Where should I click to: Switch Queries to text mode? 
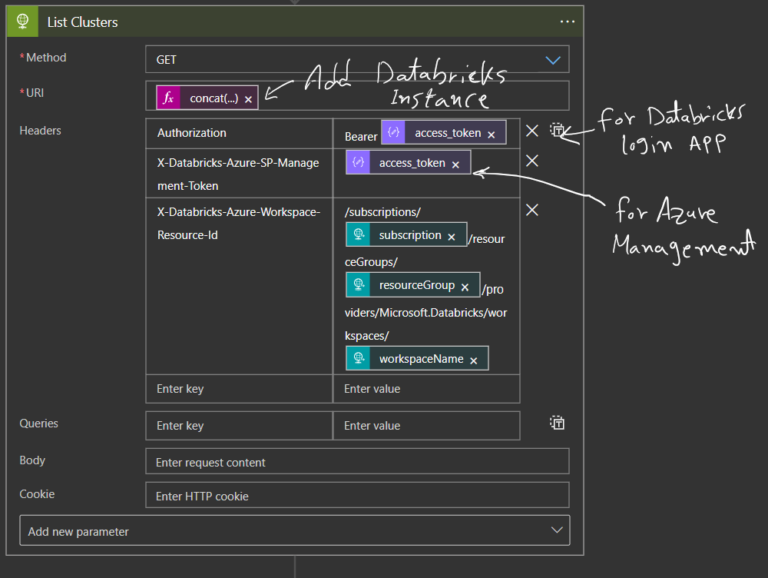tap(557, 423)
